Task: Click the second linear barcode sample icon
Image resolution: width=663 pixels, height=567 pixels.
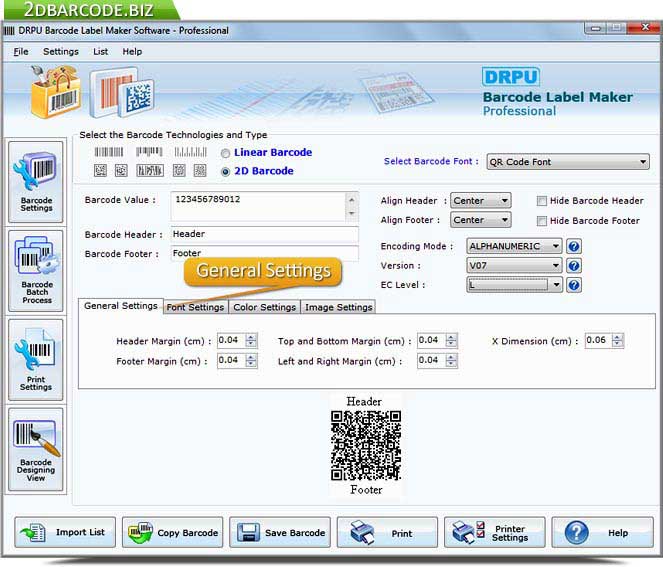Action: [149, 152]
